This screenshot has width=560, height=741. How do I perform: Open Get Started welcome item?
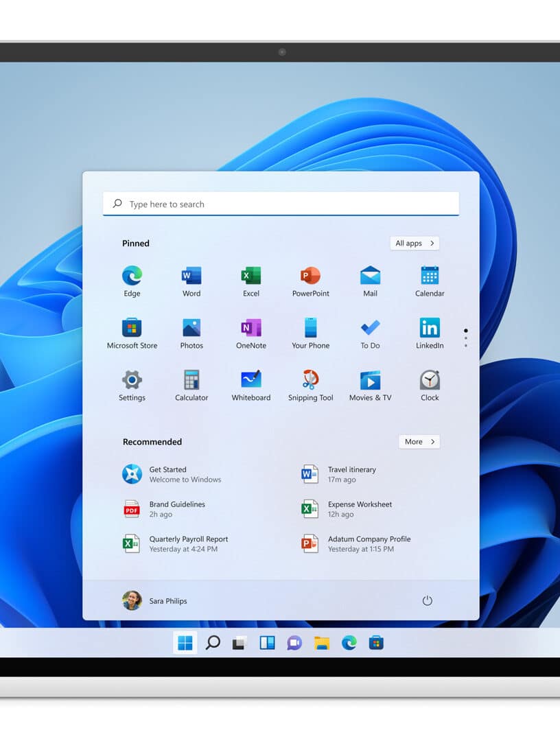[172, 474]
